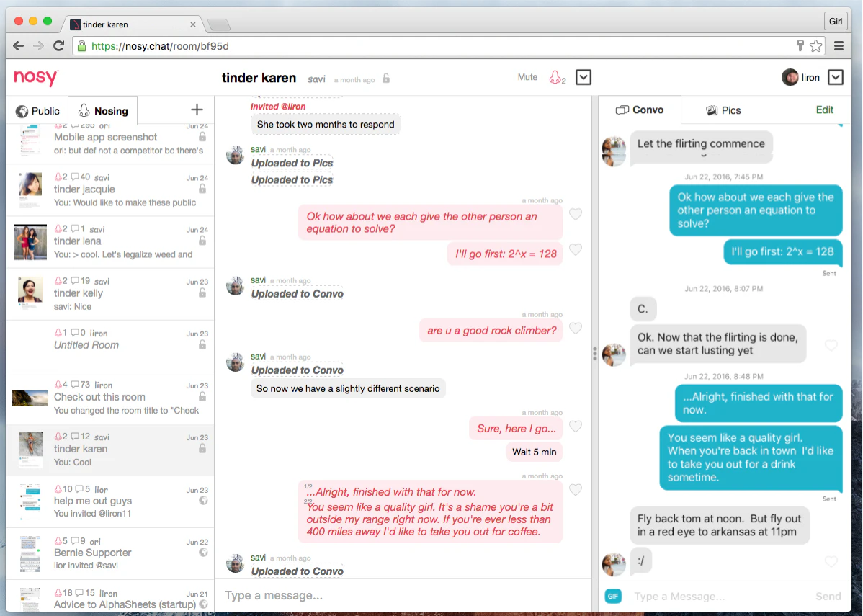Click the tinder lena thumbnail
863x616 pixels.
[30, 241]
